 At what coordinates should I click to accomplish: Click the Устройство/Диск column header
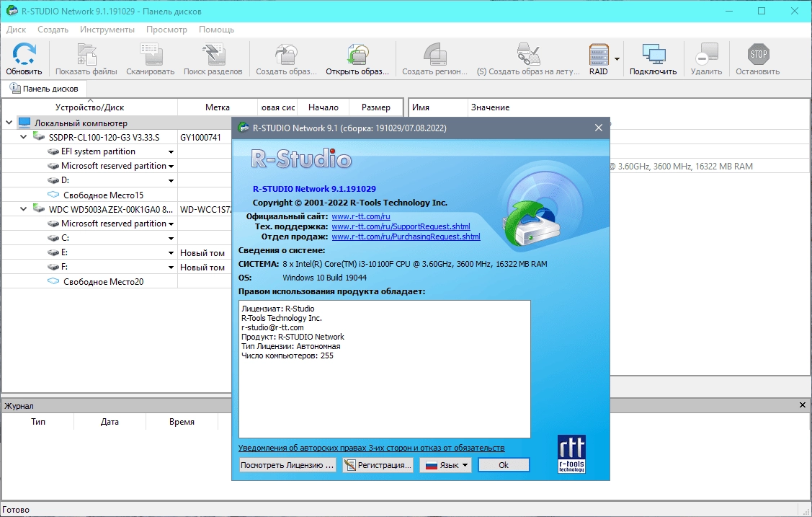point(89,107)
